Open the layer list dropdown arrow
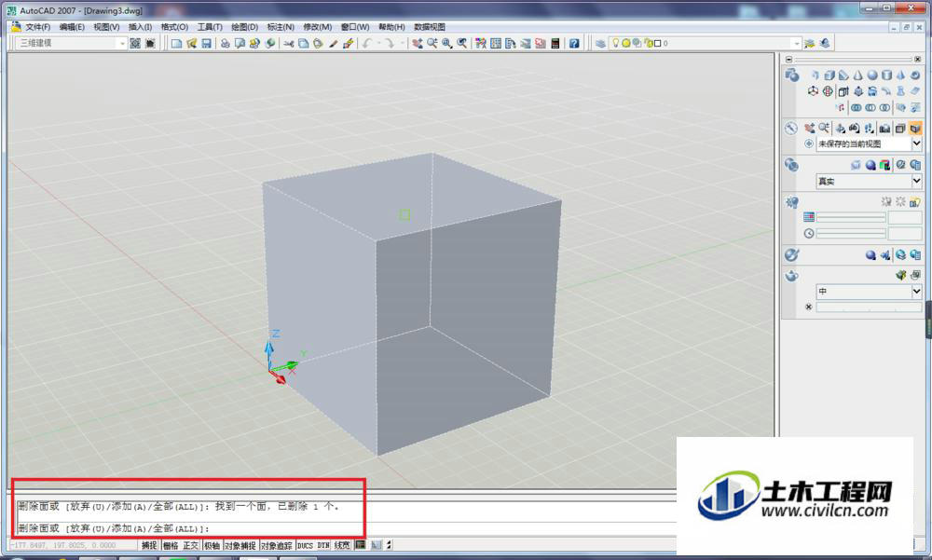This screenshot has height=560, width=932. click(x=797, y=44)
